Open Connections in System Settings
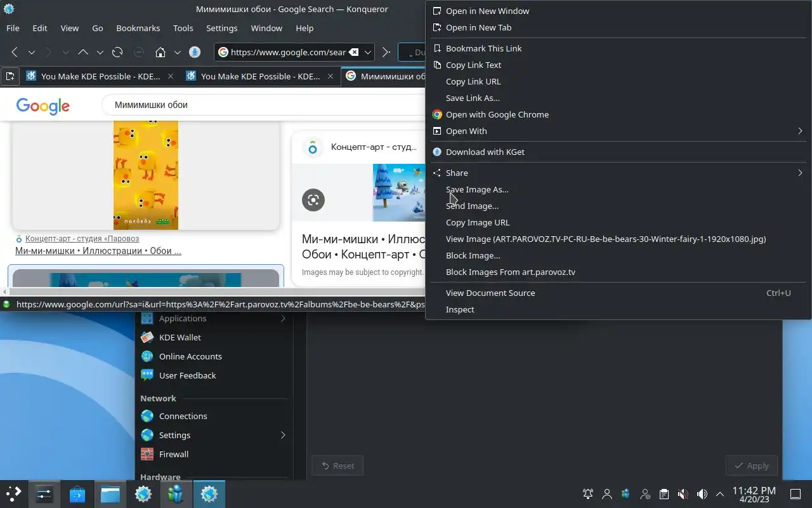Screen dimensions: 812x508 pos(214,416)
